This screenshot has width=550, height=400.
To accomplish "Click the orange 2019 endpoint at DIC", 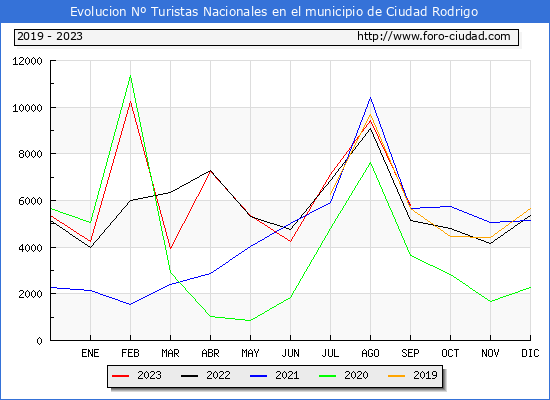I will point(530,208).
